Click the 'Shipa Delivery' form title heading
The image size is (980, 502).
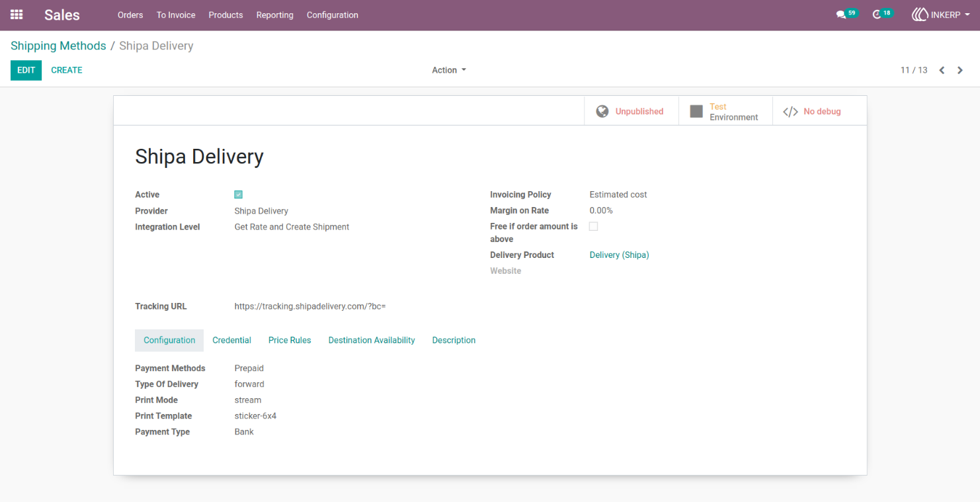199,156
